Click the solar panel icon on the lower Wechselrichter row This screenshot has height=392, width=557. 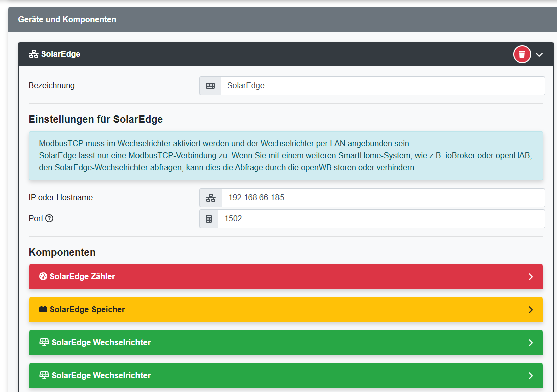click(x=44, y=375)
